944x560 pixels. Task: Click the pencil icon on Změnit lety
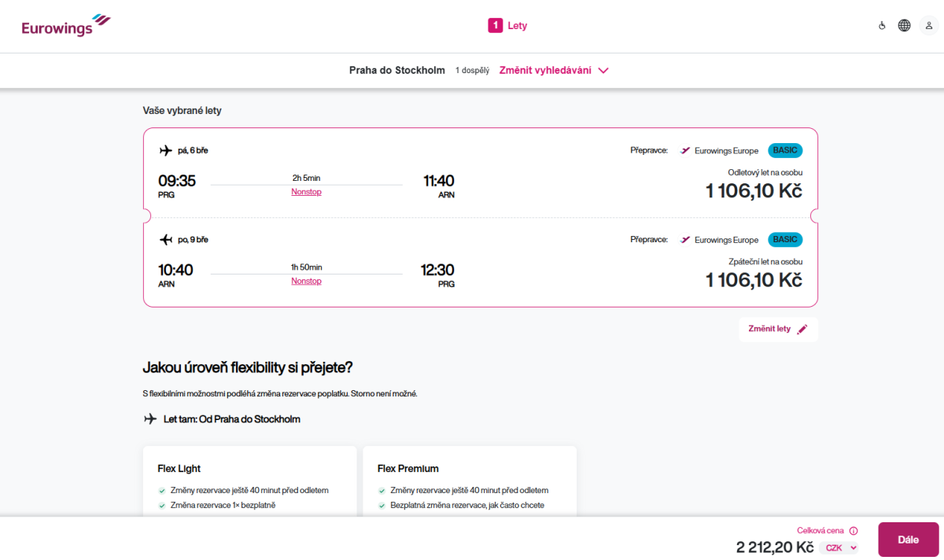802,330
